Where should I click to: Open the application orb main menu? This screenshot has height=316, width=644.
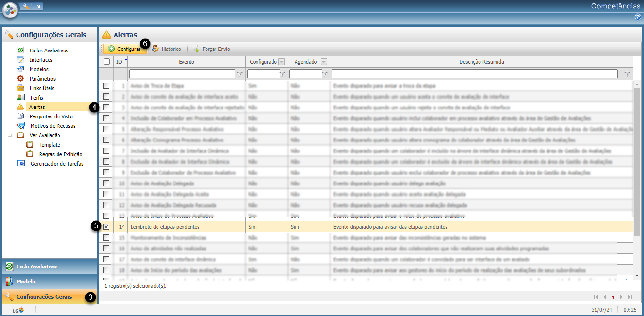coord(10,10)
